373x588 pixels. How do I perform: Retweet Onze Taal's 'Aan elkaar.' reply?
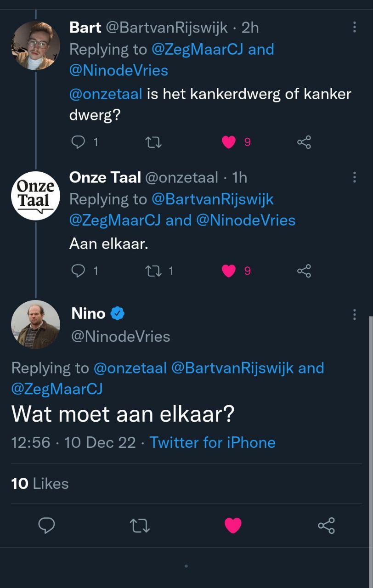pos(153,271)
